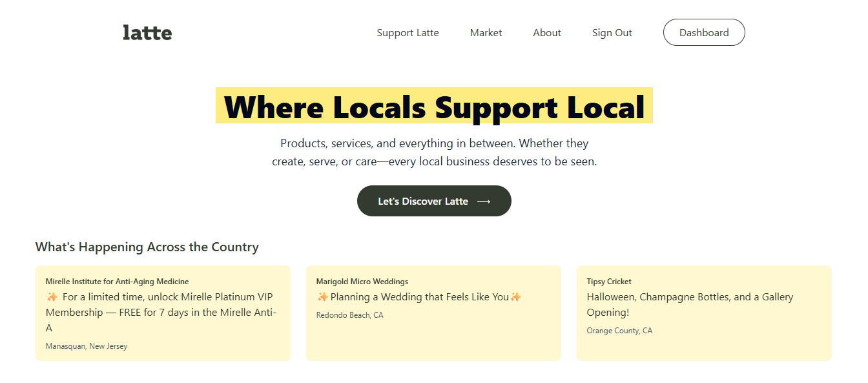Go to the Market page
The height and width of the screenshot is (383, 868).
[486, 33]
